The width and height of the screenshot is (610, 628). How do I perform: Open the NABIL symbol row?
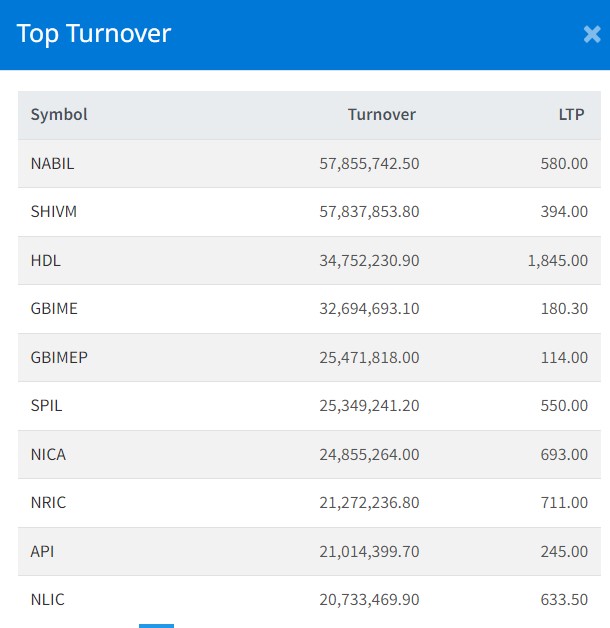click(52, 163)
